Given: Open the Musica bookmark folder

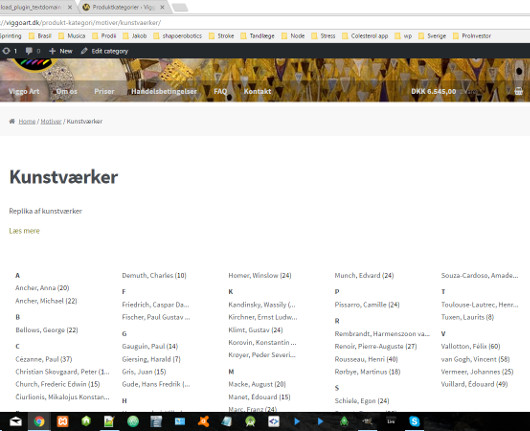Looking at the screenshot, I should [72, 36].
